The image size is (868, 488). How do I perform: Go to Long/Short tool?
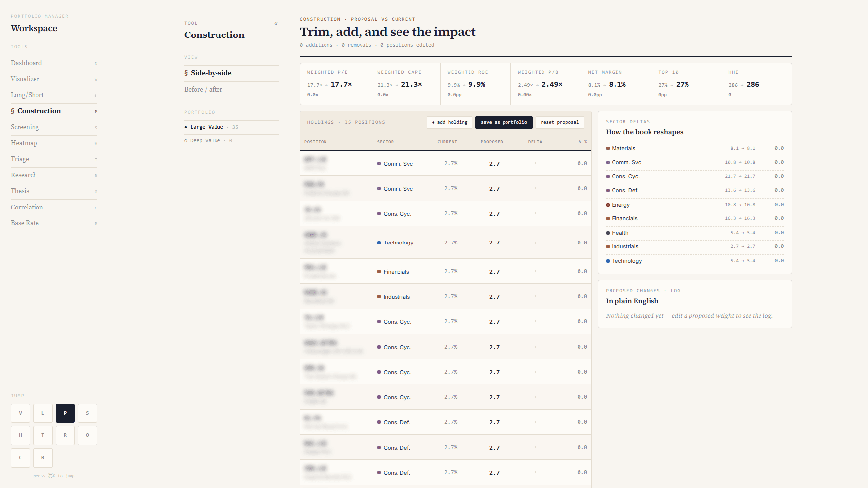point(54,95)
